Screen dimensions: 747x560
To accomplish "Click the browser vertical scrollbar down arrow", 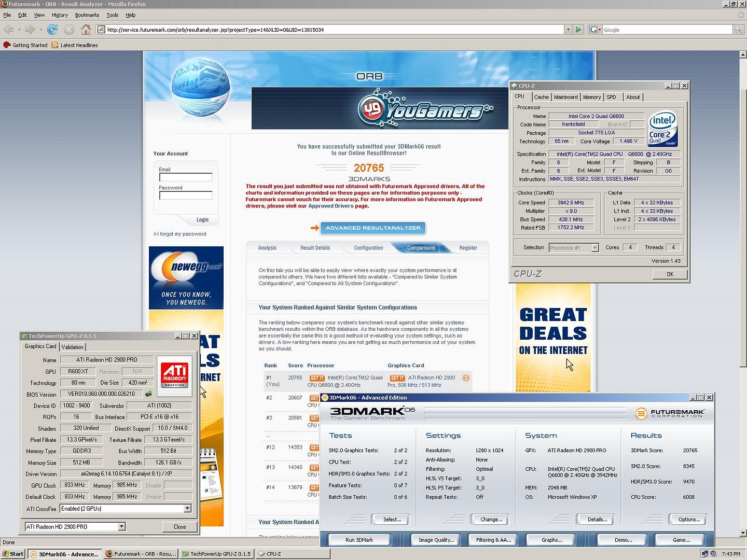I will (x=743, y=533).
